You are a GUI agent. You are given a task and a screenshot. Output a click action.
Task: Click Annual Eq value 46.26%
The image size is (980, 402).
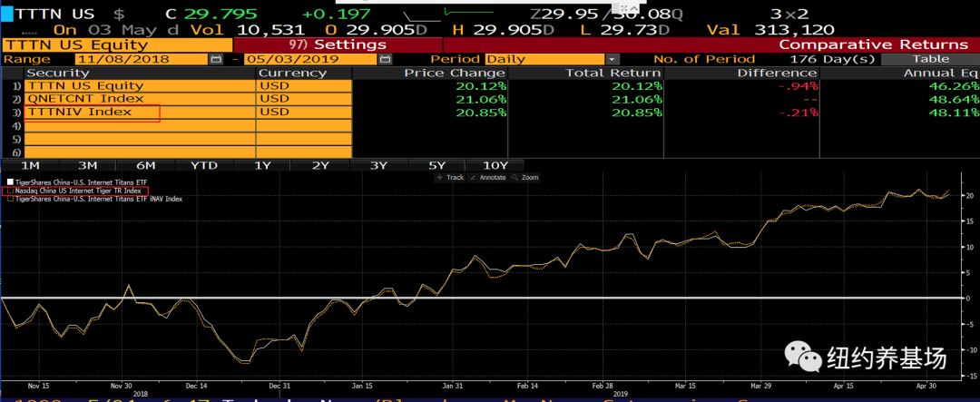coord(954,86)
